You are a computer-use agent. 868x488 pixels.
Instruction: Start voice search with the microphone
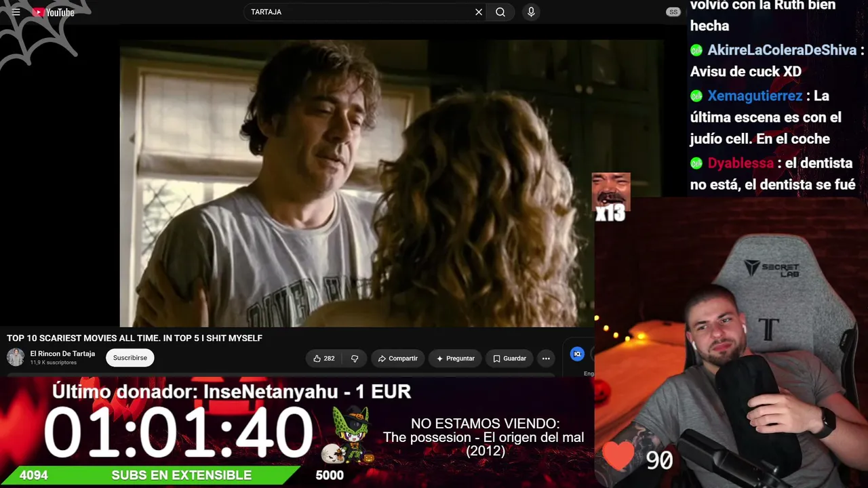[531, 12]
